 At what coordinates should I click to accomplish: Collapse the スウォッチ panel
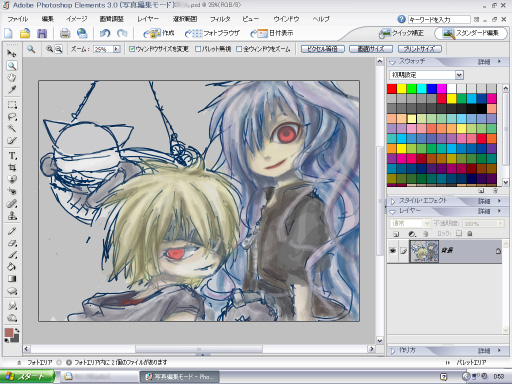point(392,62)
